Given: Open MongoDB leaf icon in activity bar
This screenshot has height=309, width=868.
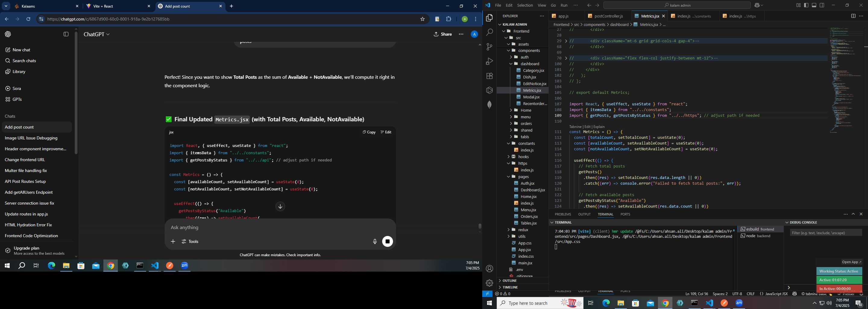Looking at the screenshot, I should 489,105.
